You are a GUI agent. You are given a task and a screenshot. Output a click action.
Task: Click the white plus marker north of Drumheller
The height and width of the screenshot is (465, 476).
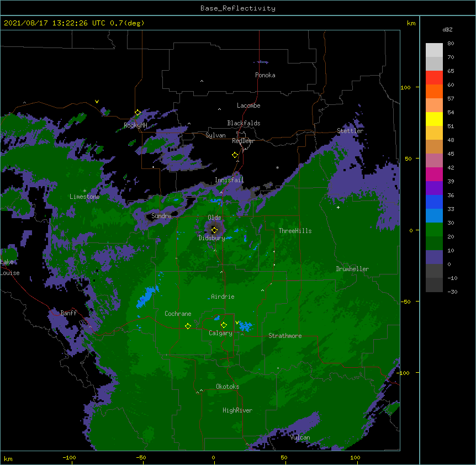pos(338,207)
